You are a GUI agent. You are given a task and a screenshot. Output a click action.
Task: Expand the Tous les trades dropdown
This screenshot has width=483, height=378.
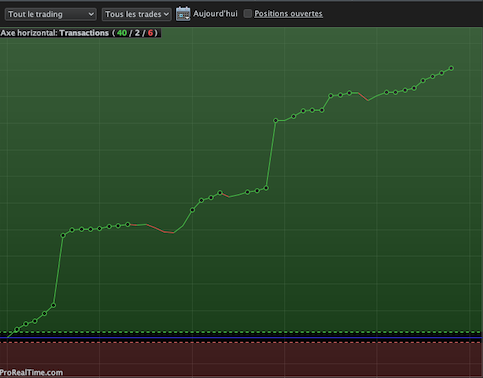click(x=137, y=14)
